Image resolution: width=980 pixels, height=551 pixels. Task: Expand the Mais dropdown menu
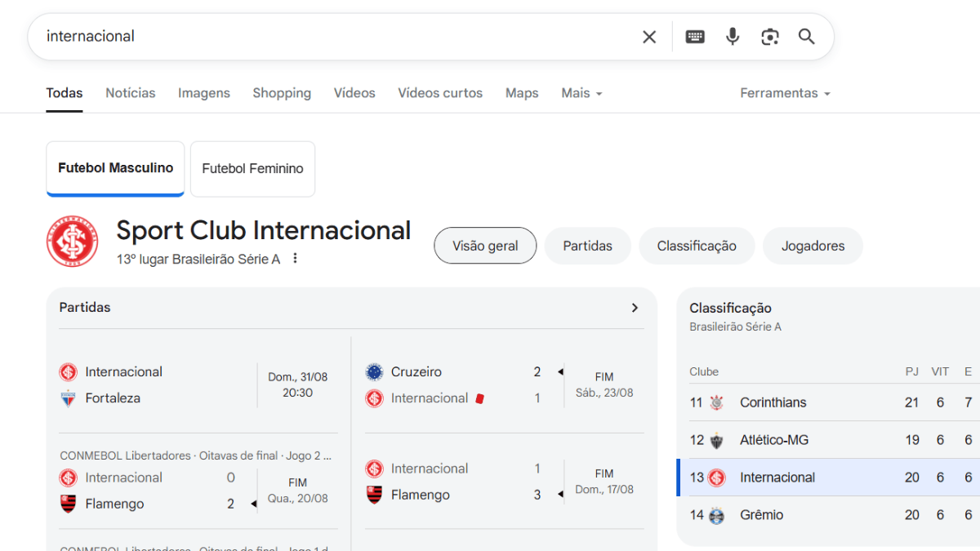coord(581,93)
